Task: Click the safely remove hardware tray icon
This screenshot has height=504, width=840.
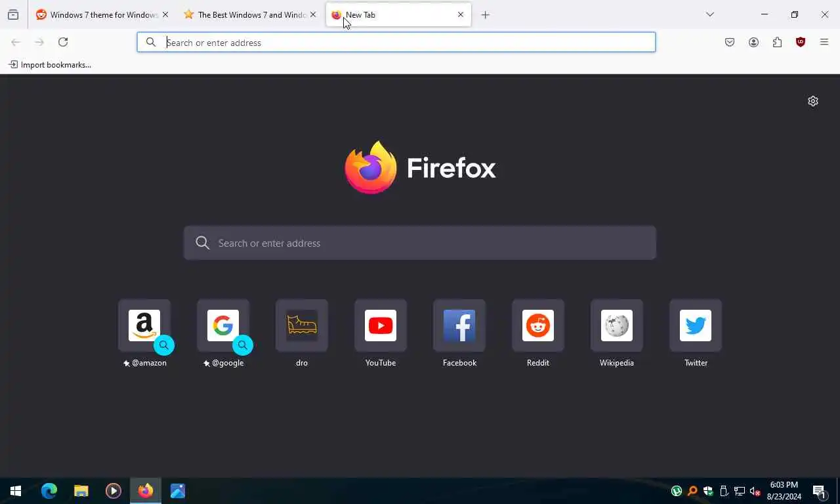Action: [x=724, y=491]
